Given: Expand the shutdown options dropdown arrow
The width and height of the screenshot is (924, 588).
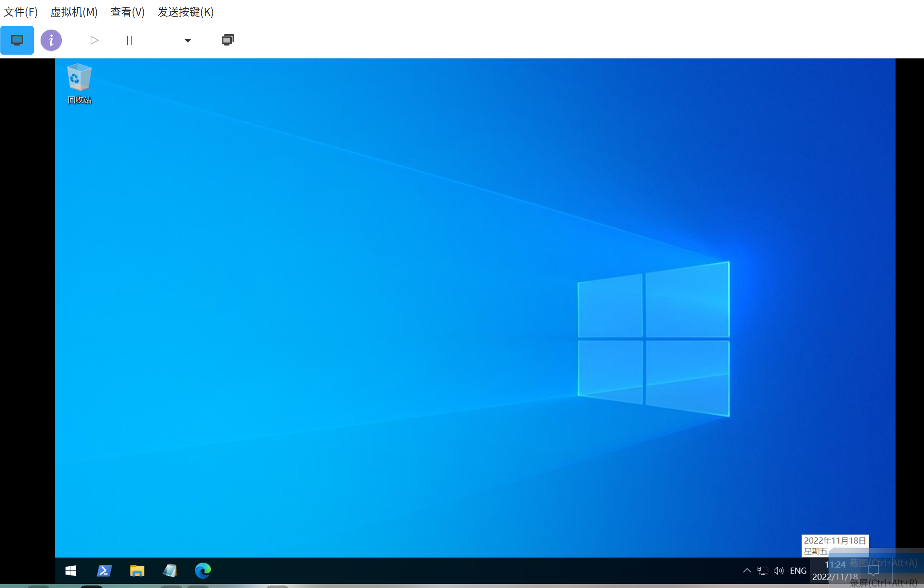Looking at the screenshot, I should coord(188,40).
